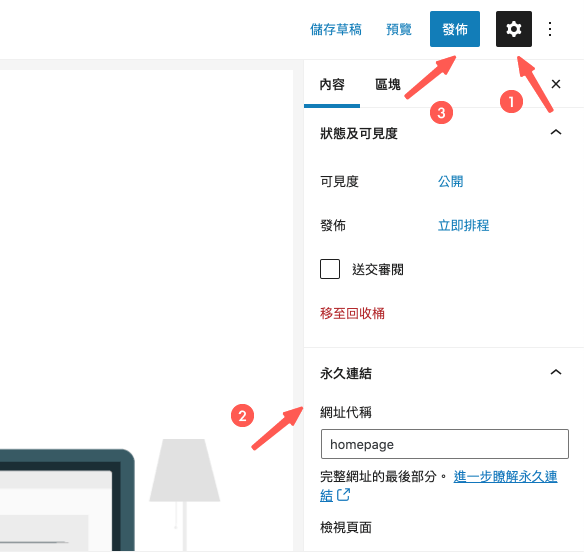Open the settings gear panel

(x=514, y=29)
